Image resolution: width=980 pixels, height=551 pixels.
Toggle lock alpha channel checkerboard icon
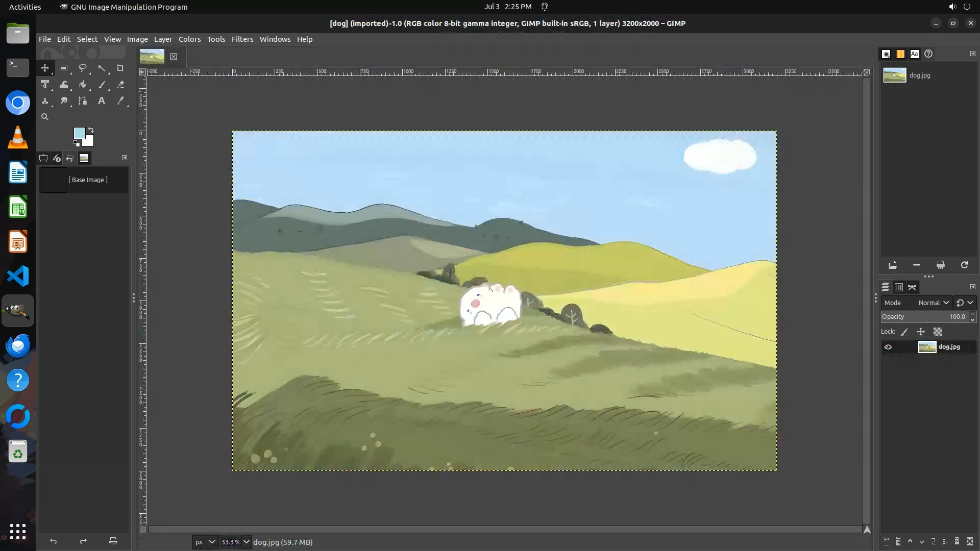938,332
